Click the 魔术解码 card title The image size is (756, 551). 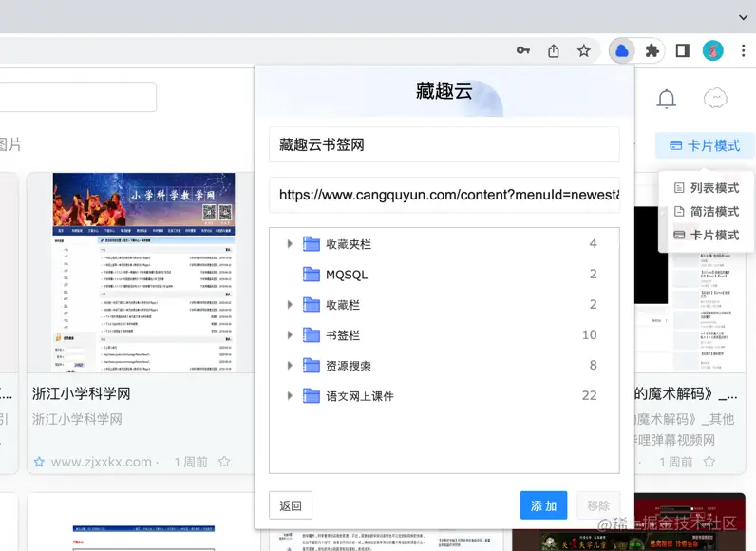point(686,394)
